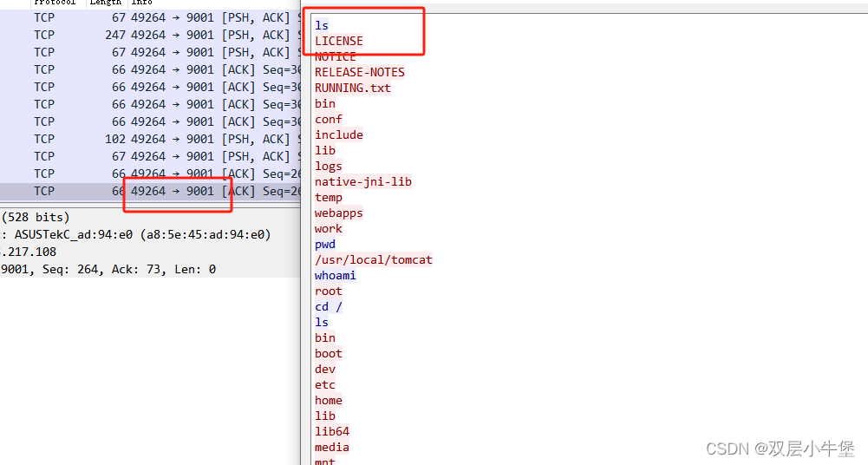Click the 'lib64' directory entry
This screenshot has height=465, width=868.
[x=332, y=431]
